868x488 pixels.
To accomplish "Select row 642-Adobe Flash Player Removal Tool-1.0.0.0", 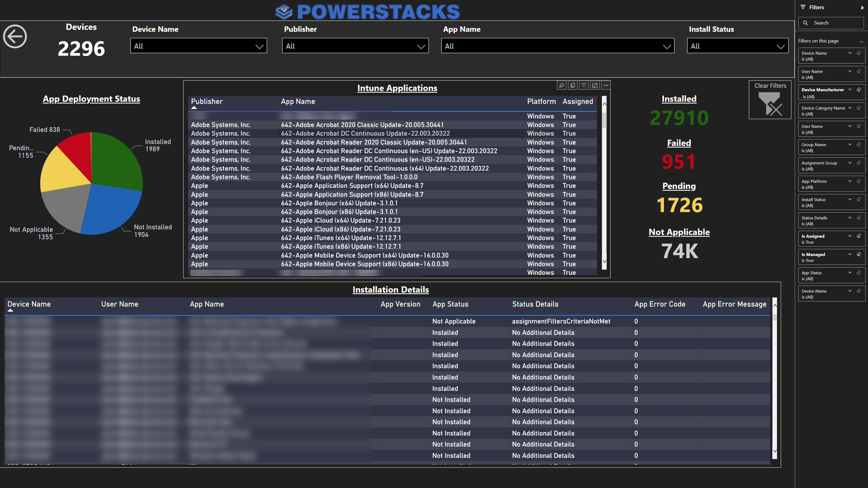I will click(x=392, y=177).
